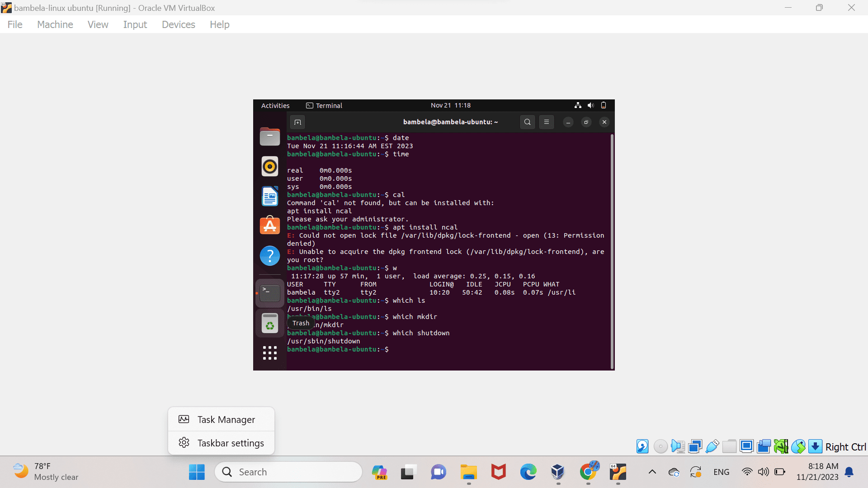Image resolution: width=868 pixels, height=488 pixels.
Task: Open the terminal hamburger menu
Action: pos(546,122)
